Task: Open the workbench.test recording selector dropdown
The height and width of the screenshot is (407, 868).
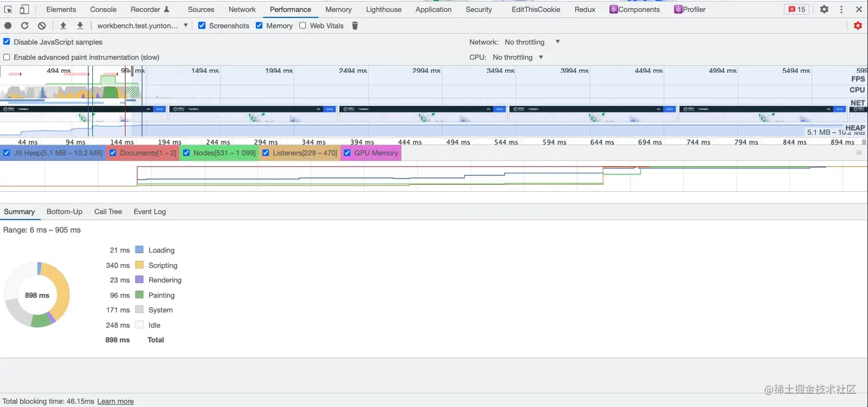Action: pos(142,26)
